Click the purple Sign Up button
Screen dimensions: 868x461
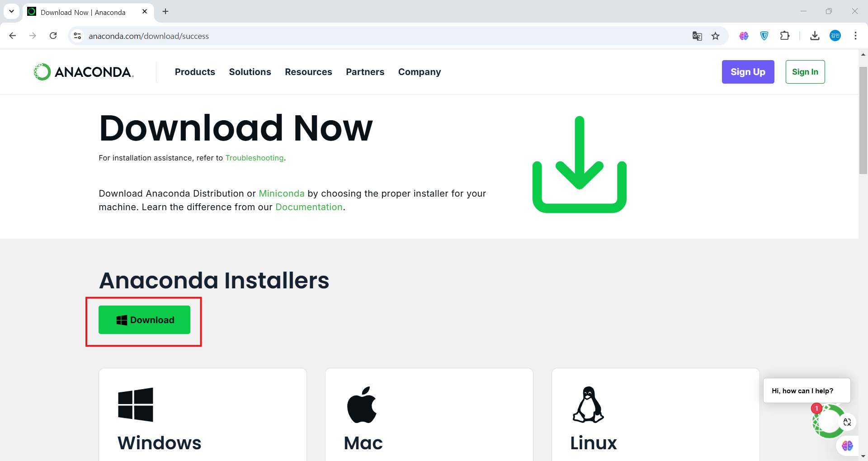tap(748, 72)
